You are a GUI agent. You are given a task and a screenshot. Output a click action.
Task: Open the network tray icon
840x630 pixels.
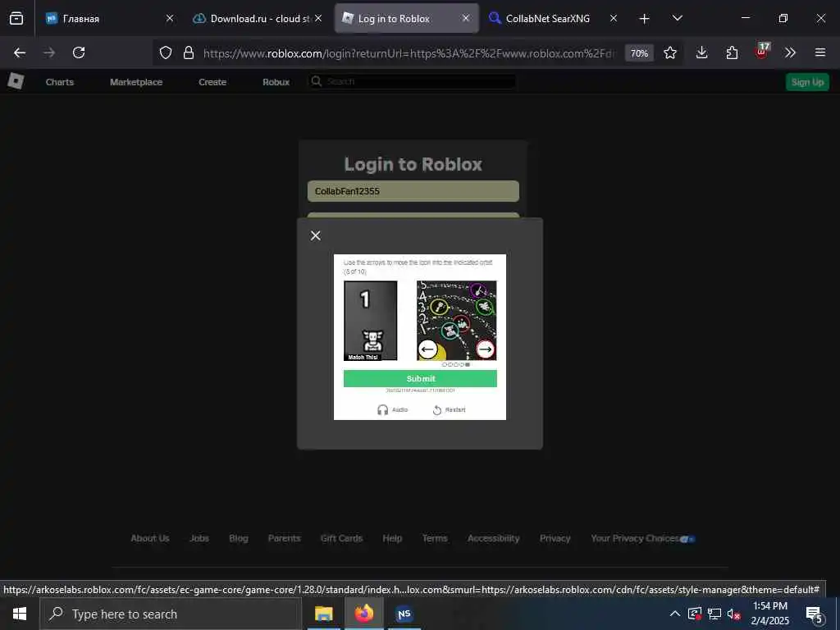point(714,614)
